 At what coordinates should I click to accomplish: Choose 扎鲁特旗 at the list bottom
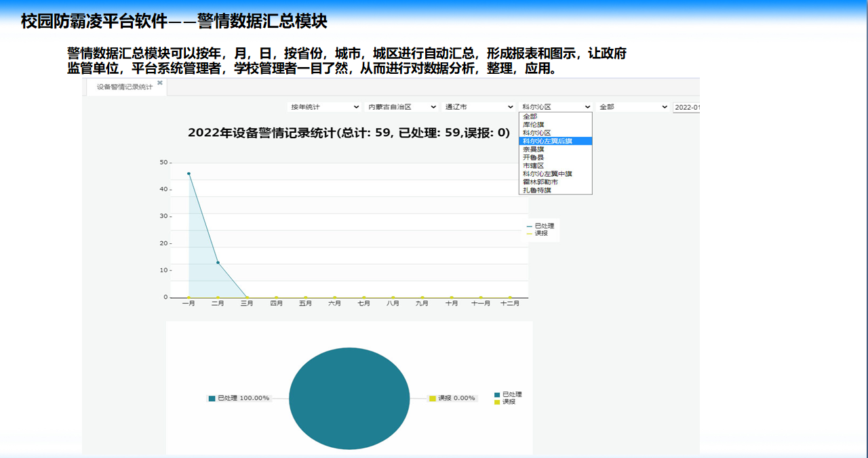click(537, 190)
